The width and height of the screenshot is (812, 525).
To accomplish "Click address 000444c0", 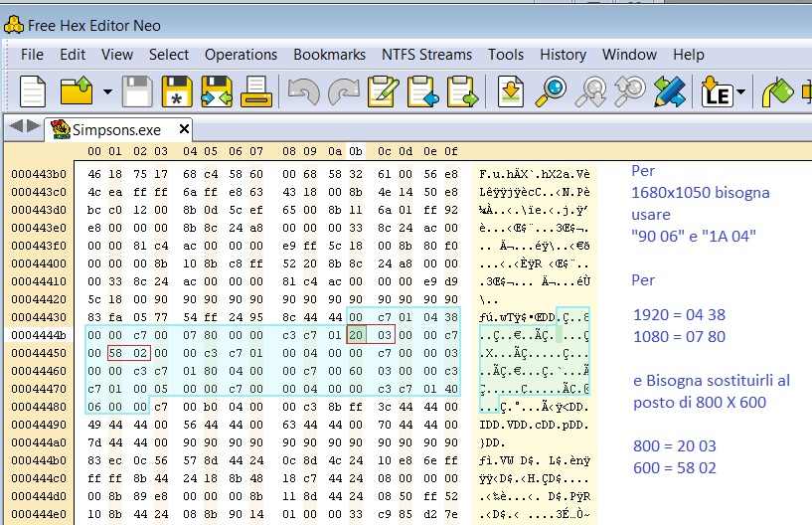I will click(x=39, y=478).
